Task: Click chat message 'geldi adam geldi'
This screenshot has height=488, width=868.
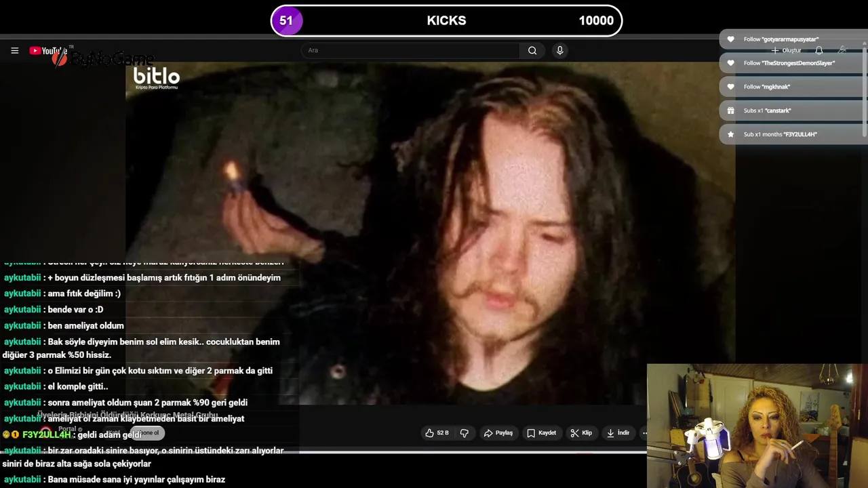Action: [110, 434]
